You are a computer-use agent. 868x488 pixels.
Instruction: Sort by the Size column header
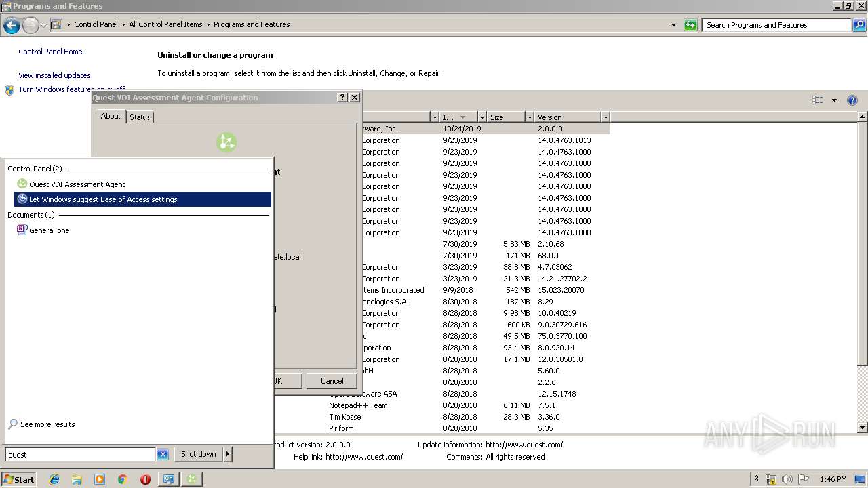click(506, 117)
